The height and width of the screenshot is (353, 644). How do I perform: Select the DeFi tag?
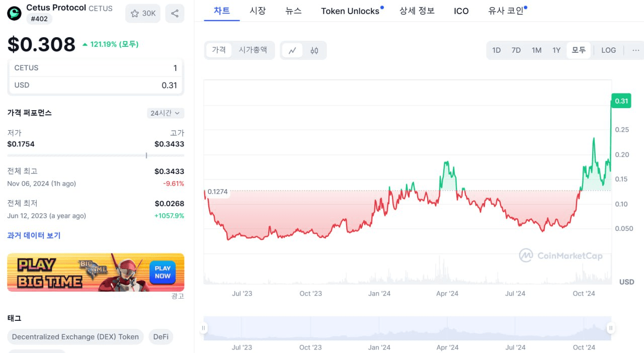(x=161, y=337)
